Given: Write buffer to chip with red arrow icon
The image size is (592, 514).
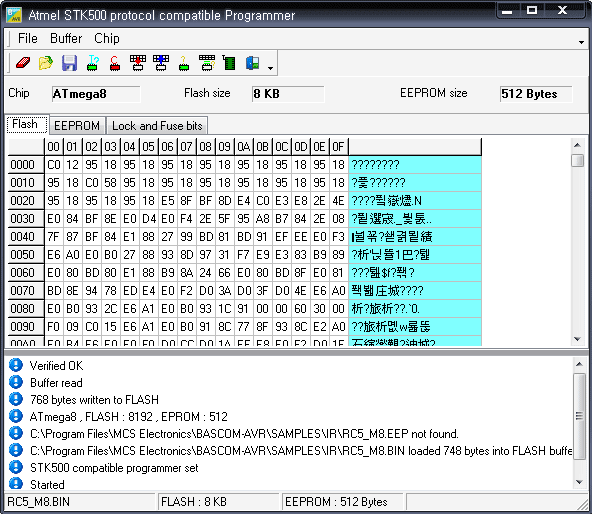Looking at the screenshot, I should click(138, 63).
